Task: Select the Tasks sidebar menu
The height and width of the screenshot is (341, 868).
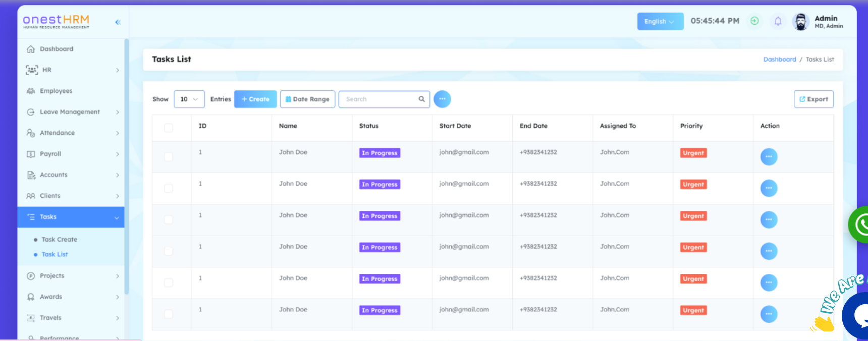Action: (x=71, y=217)
